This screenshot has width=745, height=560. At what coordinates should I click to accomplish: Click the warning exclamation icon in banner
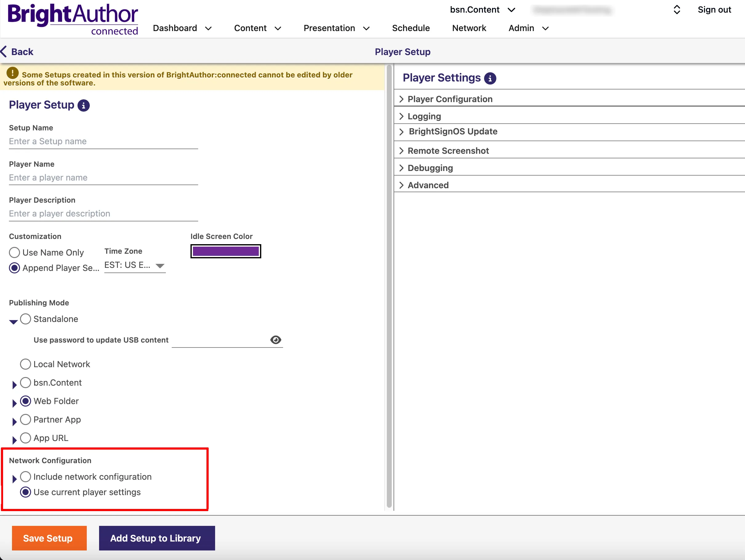coord(12,73)
